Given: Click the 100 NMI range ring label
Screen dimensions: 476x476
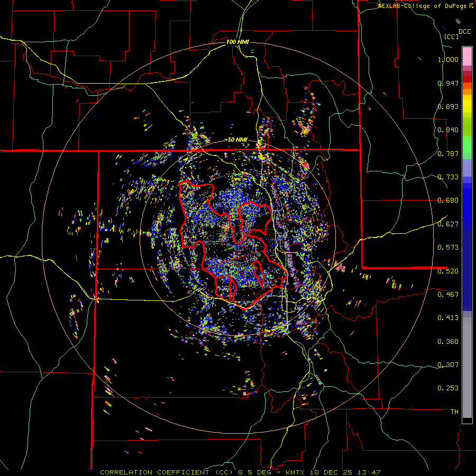Looking at the screenshot, I should 237,42.
